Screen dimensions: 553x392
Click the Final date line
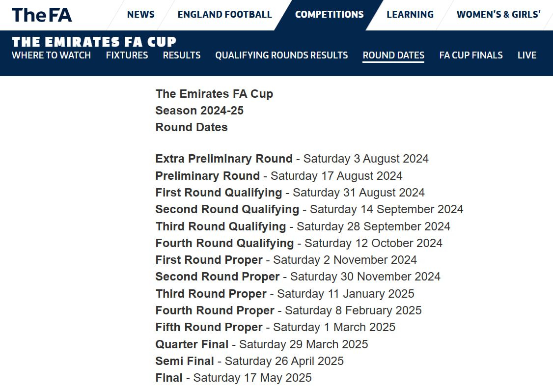click(x=233, y=378)
